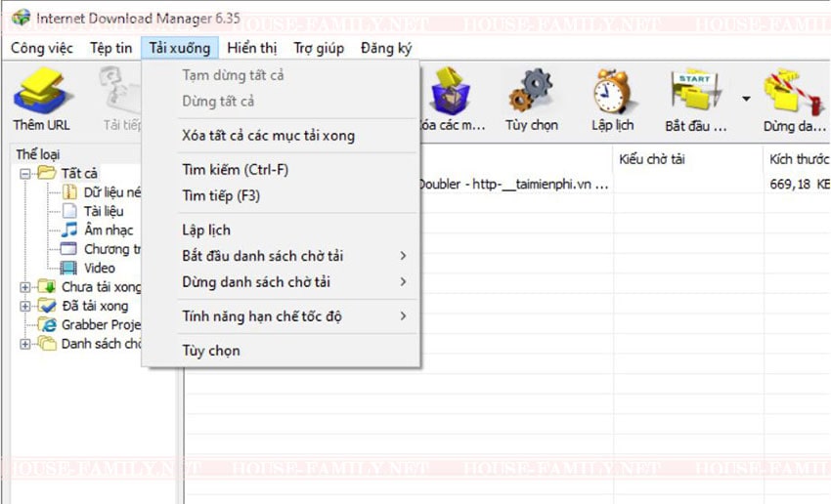Click the Đã tải xong checkmark folder icon
The width and height of the screenshot is (831, 504).
click(x=47, y=306)
